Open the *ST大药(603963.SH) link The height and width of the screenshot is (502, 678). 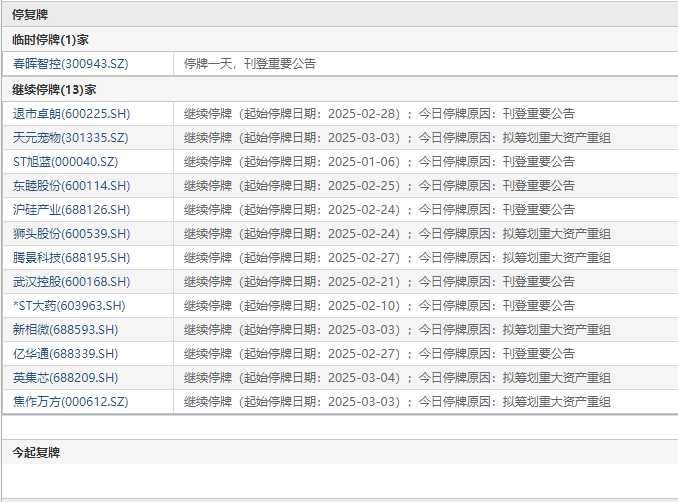[69, 306]
